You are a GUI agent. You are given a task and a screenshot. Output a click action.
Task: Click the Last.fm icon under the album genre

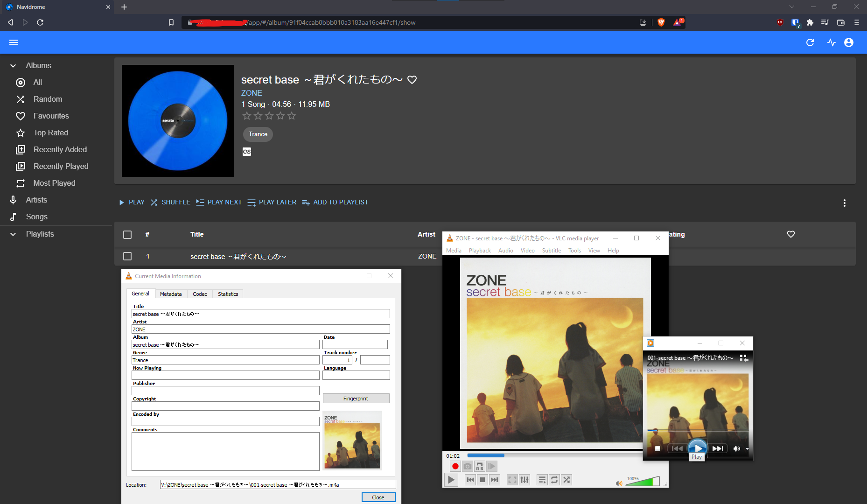tap(247, 152)
